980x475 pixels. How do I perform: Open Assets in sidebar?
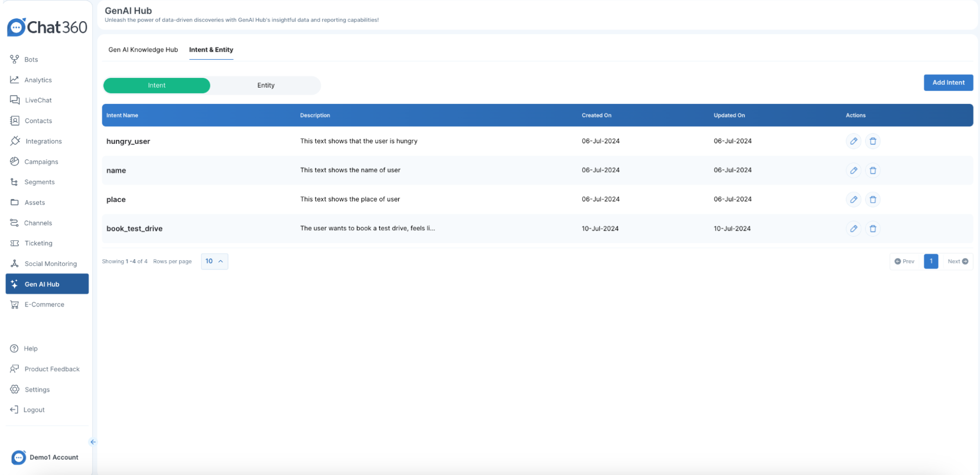click(x=35, y=203)
